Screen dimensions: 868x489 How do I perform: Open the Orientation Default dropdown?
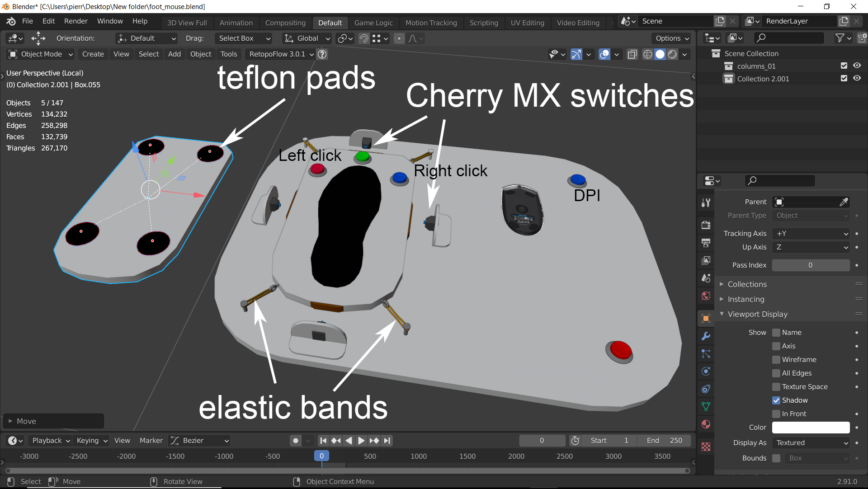[146, 38]
